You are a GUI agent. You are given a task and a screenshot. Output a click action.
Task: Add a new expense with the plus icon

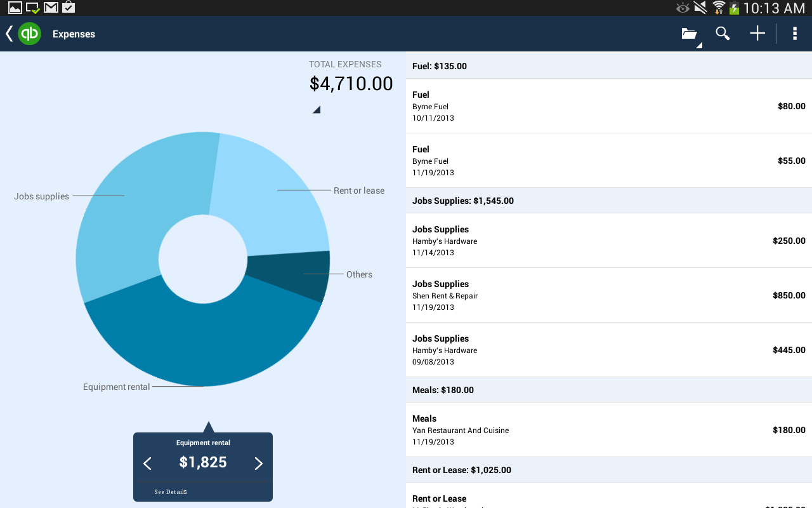(x=757, y=33)
